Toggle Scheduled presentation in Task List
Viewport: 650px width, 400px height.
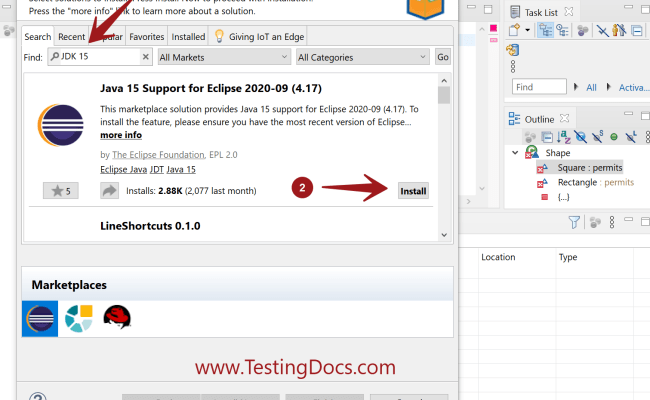563,30
